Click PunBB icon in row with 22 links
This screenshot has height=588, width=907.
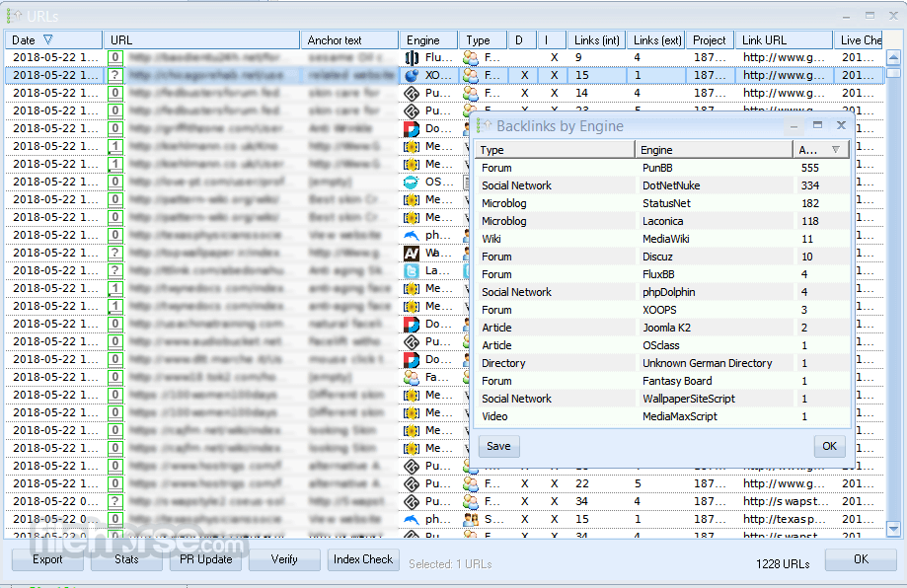(x=412, y=483)
